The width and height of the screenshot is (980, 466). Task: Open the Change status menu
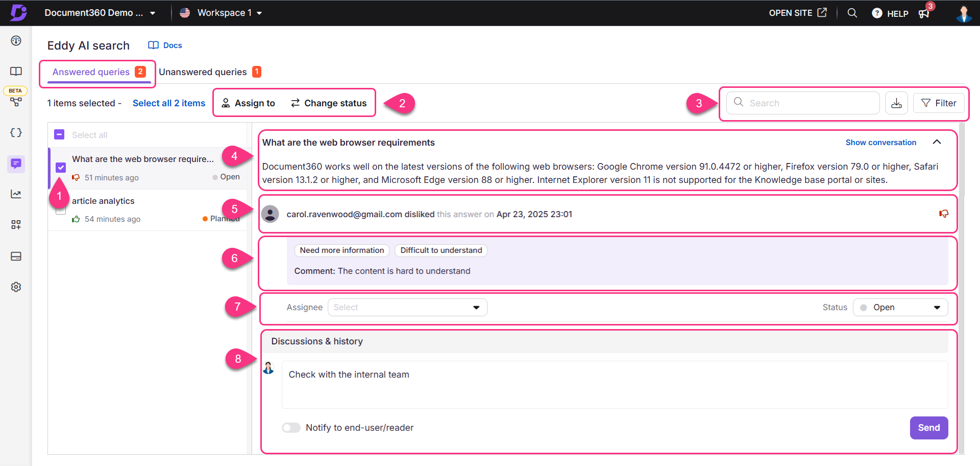click(329, 103)
